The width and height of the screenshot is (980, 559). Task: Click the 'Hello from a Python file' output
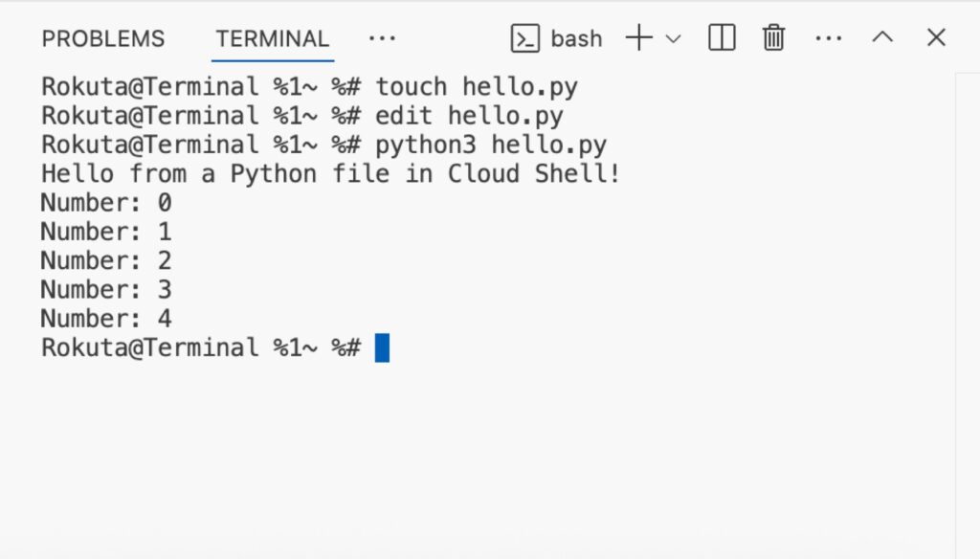pos(330,173)
